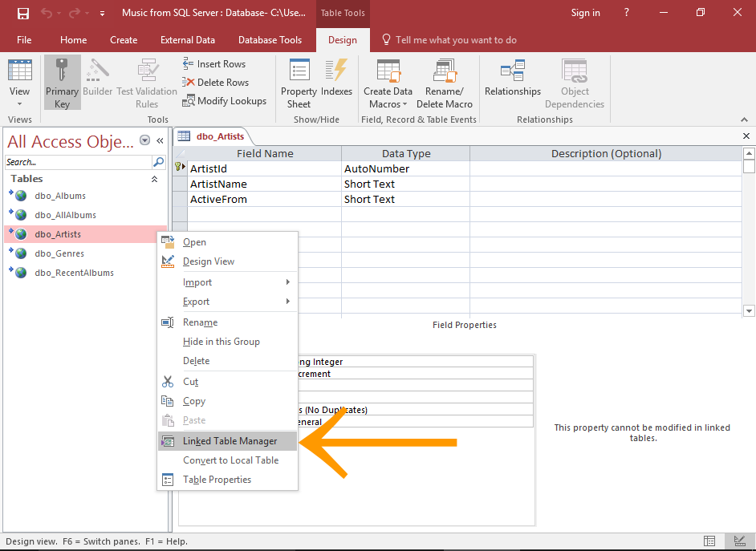Switch to the External Data ribbon tab
The width and height of the screenshot is (756, 551).
(187, 39)
